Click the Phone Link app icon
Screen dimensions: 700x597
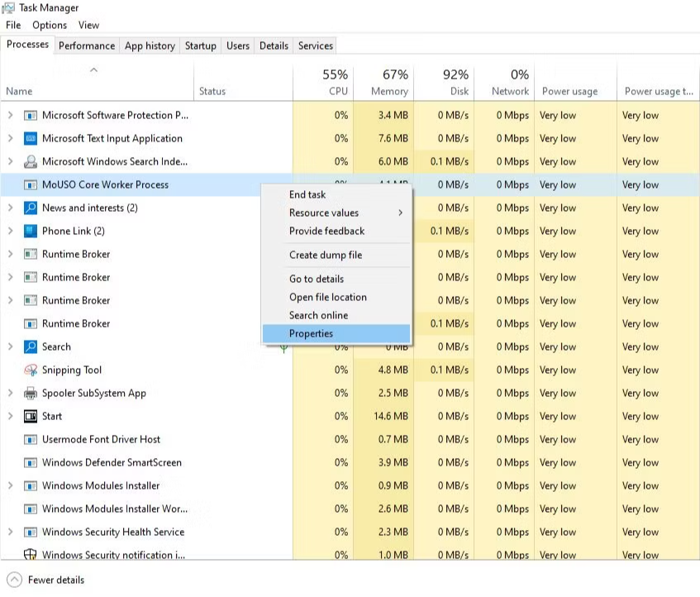tap(30, 232)
